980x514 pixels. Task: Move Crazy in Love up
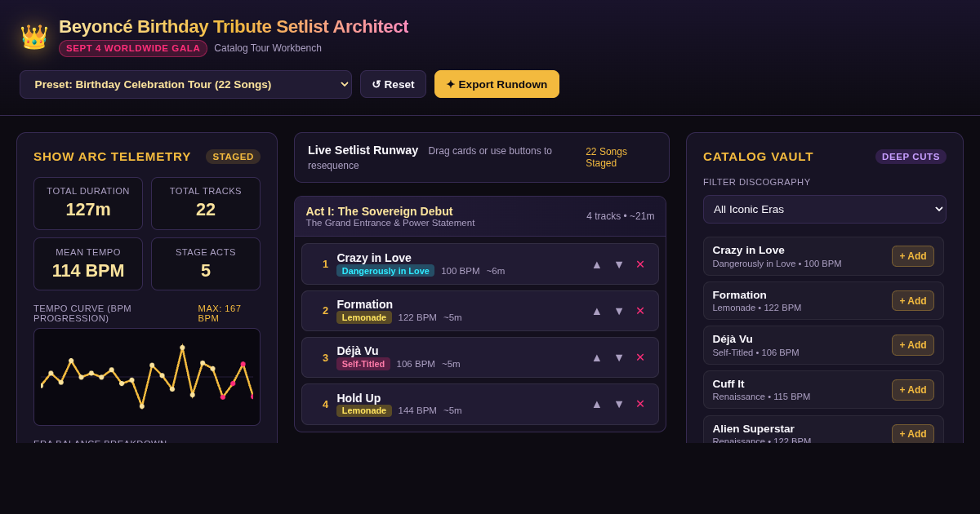pos(597,264)
